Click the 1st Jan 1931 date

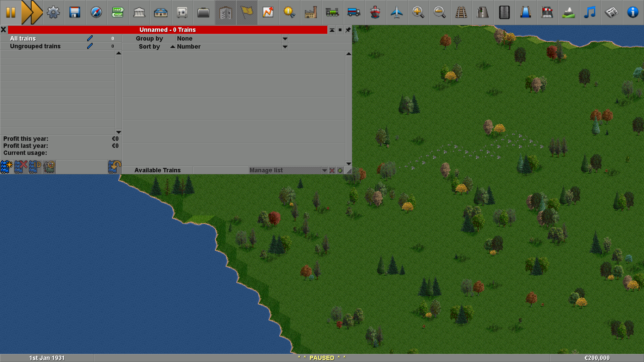[x=47, y=358]
